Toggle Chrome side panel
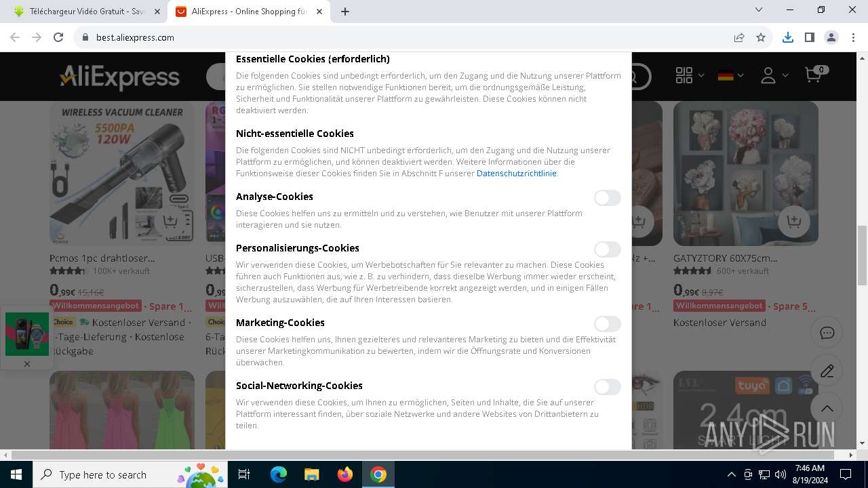 (x=809, y=37)
